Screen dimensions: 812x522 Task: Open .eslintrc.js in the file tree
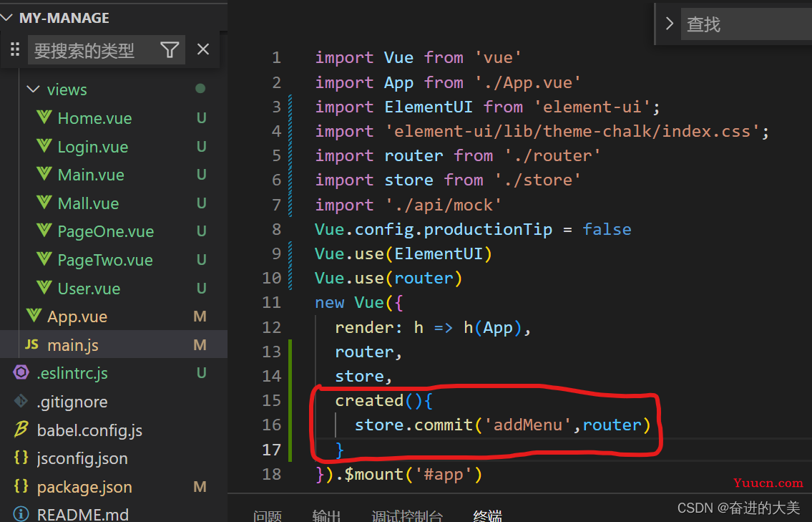coord(72,373)
